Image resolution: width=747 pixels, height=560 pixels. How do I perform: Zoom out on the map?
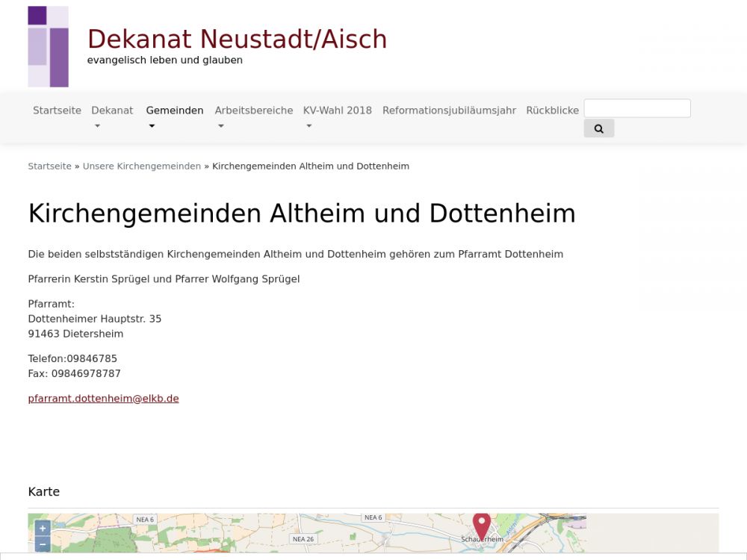[x=43, y=544]
